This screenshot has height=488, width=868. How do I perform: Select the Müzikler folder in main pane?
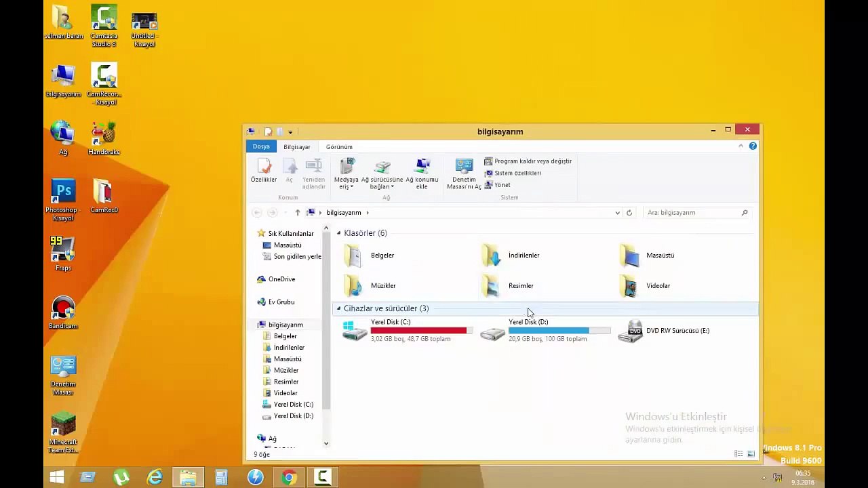coord(370,285)
